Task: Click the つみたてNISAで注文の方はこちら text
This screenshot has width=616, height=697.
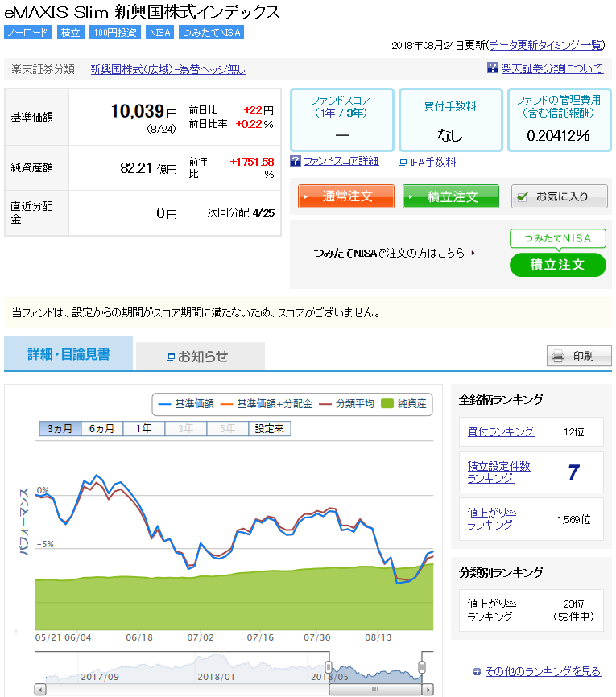Action: point(389,253)
